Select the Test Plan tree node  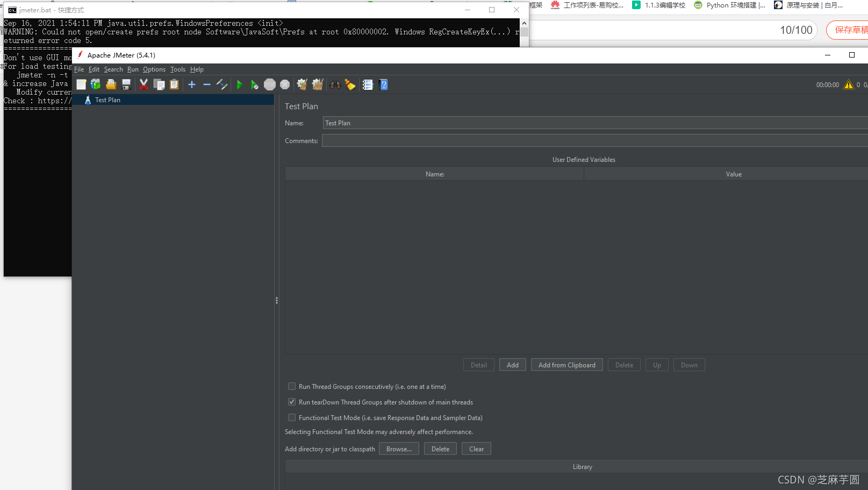coord(107,100)
